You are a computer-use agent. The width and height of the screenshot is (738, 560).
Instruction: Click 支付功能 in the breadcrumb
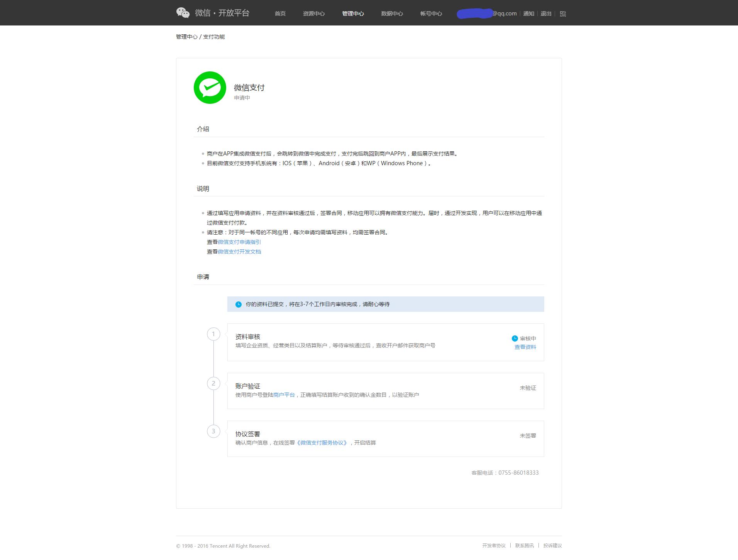pyautogui.click(x=214, y=37)
